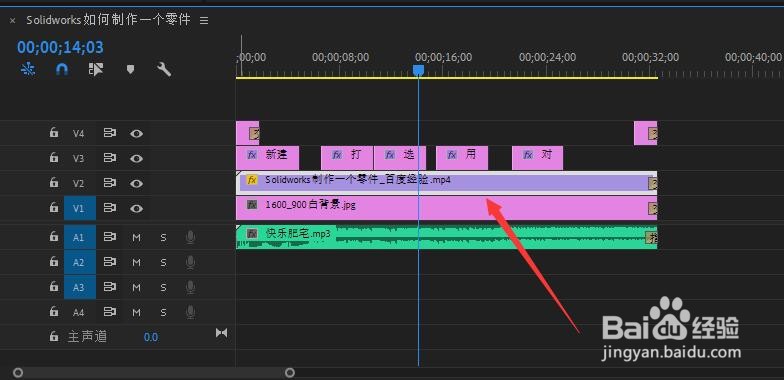Solo audio track A3
Viewport: 784px width, 380px height.
pos(163,288)
